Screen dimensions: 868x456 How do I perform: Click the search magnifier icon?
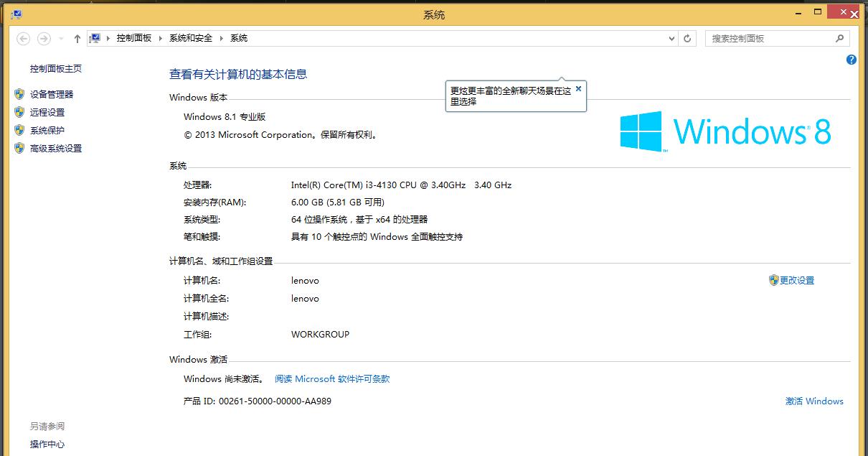click(x=840, y=39)
